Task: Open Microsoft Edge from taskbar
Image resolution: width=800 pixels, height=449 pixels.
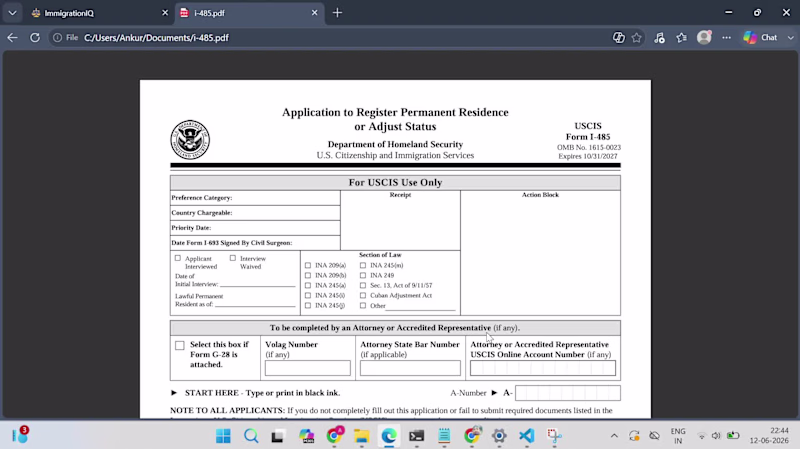Action: click(389, 436)
